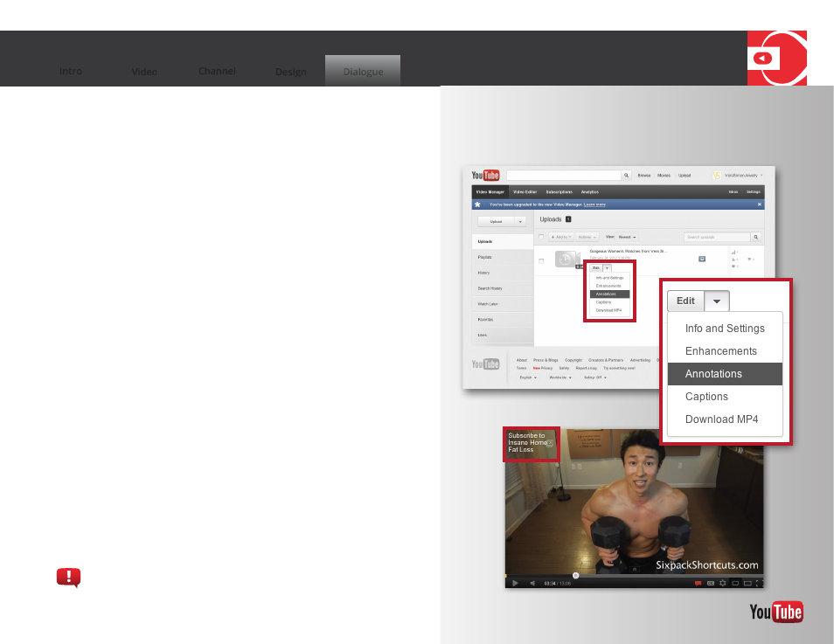
Task: Click the red playbook logo icon in the slide header
Action: [776, 58]
